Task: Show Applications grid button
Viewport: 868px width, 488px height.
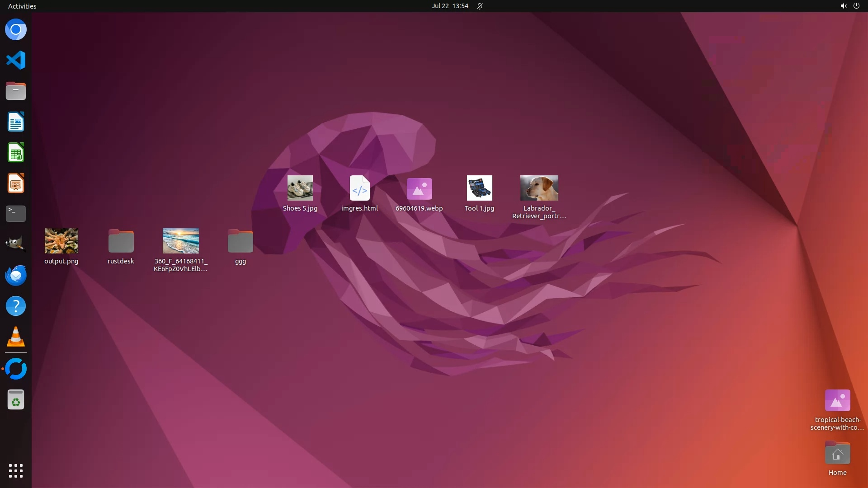Action: click(x=16, y=470)
